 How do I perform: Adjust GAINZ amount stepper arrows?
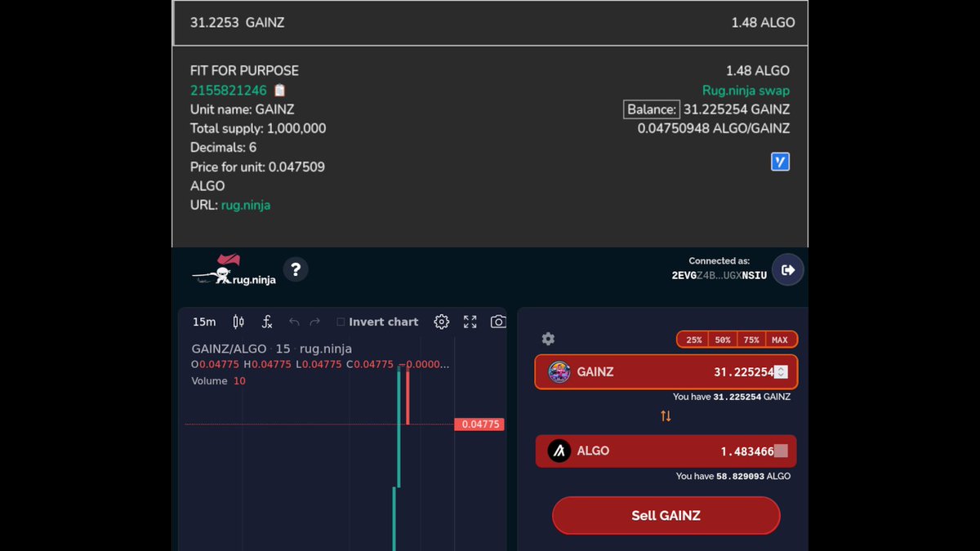[x=782, y=372]
